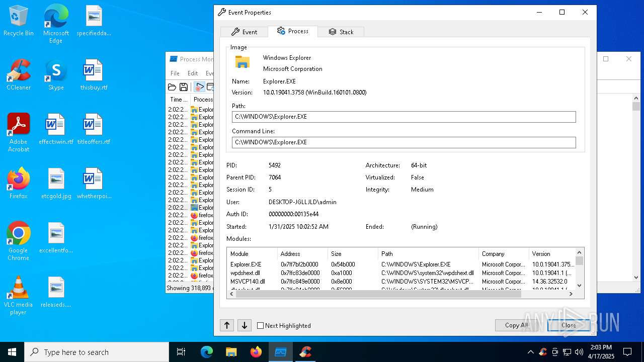Open Recycle Bin desktop icon
644x362 pixels.
(x=19, y=21)
